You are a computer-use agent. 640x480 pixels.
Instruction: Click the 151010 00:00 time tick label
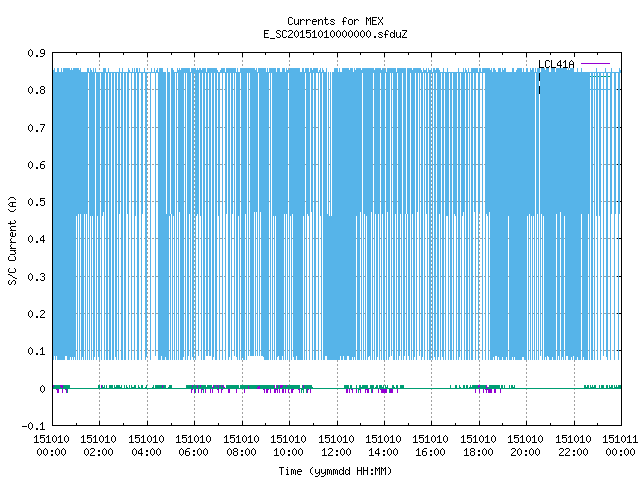coord(51,446)
